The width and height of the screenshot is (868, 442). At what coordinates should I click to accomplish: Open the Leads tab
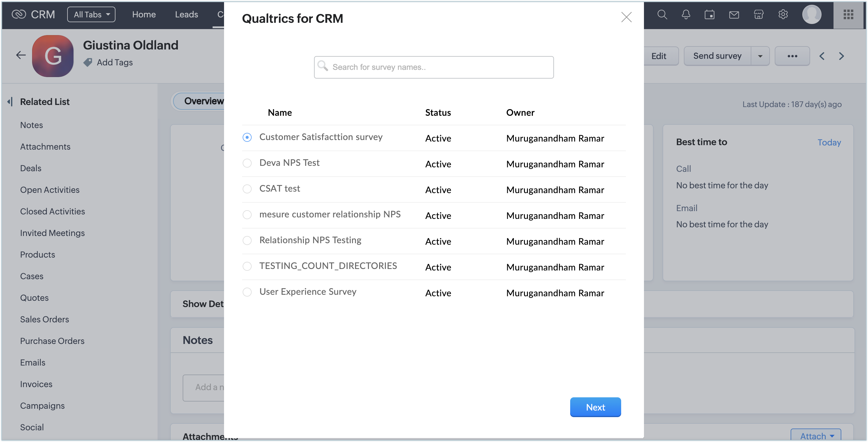coord(186,14)
